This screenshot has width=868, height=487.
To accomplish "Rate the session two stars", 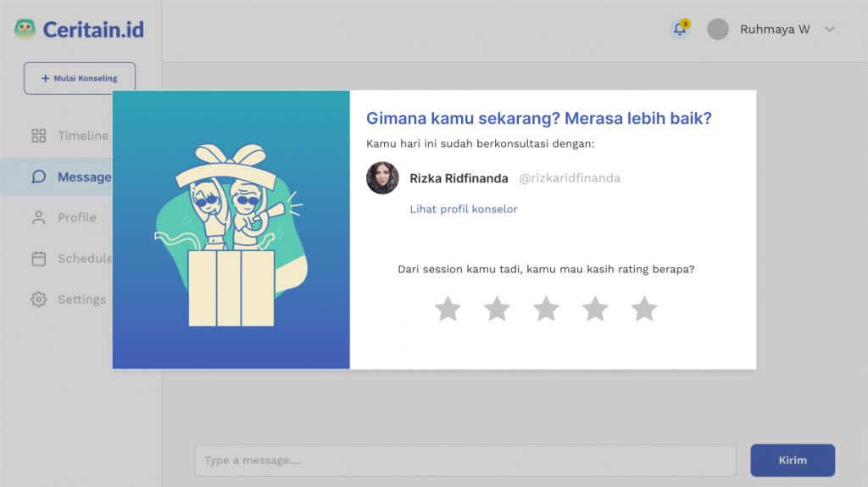I will (x=497, y=309).
